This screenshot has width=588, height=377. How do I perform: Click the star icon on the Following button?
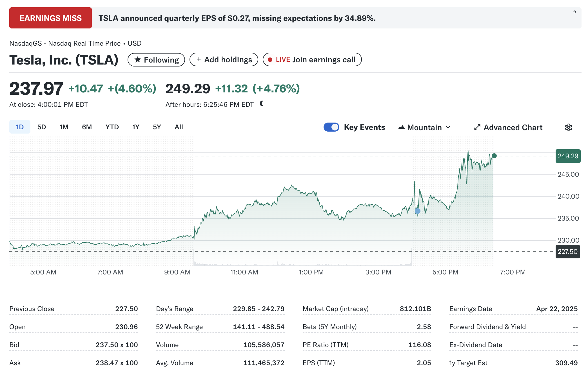138,59
